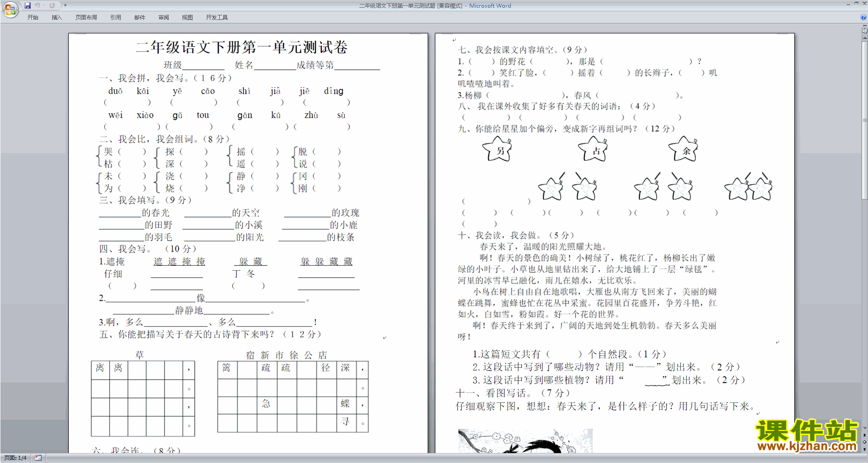
Task: Click the picture at bottom of second page
Action: coord(525,441)
